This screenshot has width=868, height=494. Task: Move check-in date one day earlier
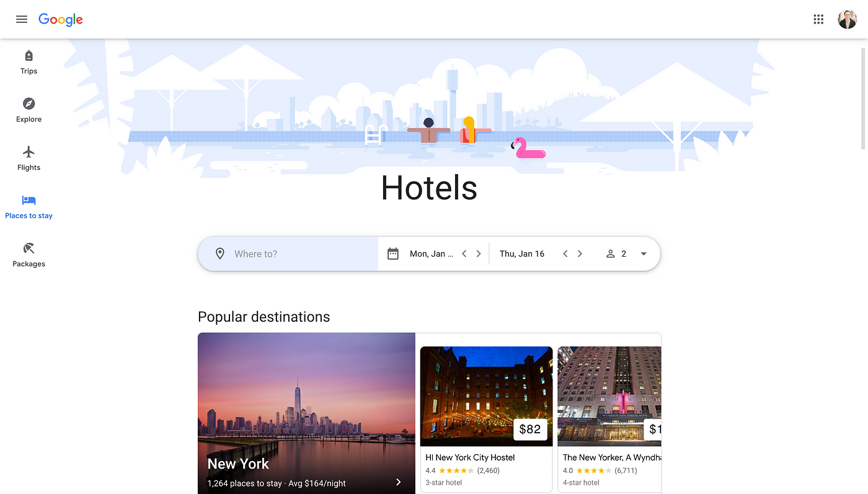(464, 254)
